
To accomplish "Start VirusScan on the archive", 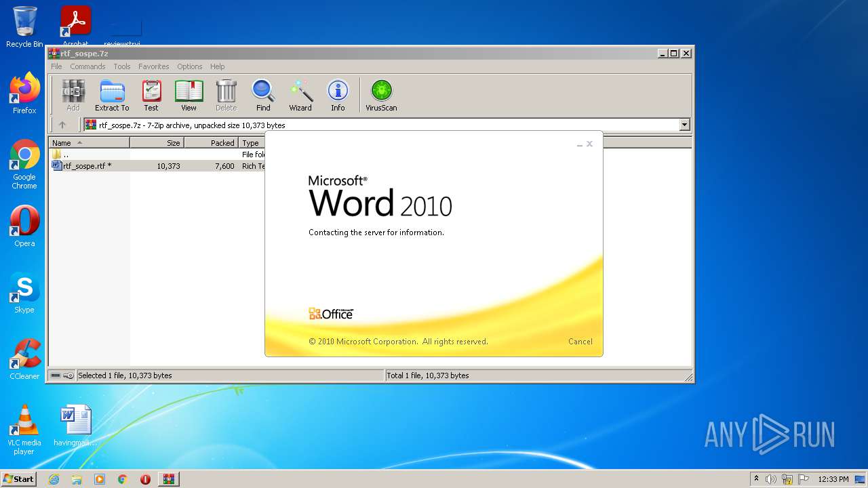I will point(381,96).
